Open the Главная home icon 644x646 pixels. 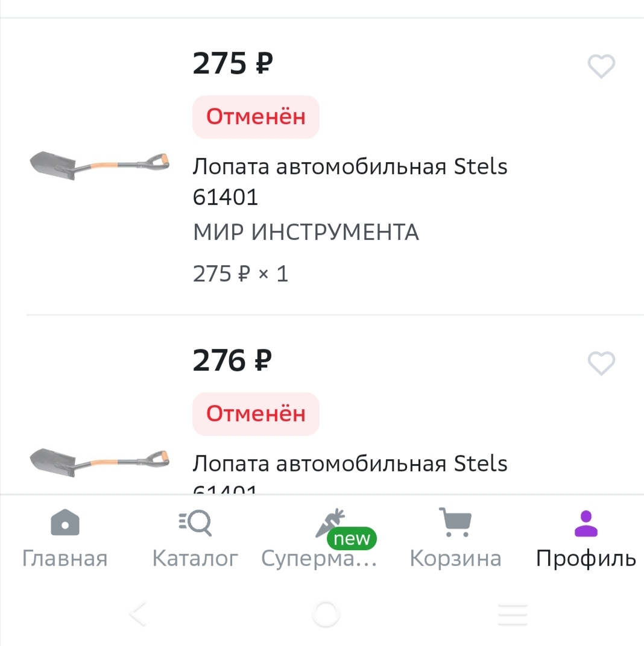click(65, 522)
